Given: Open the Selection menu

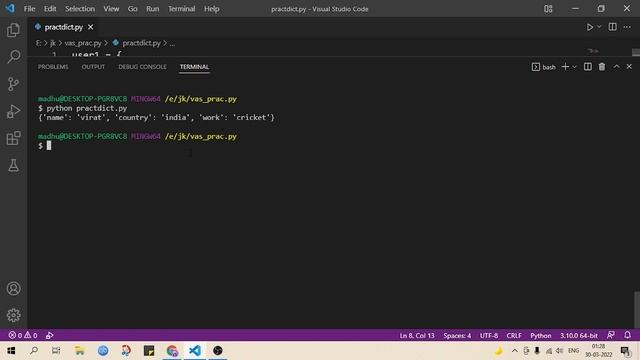Looking at the screenshot, I should click(80, 9).
